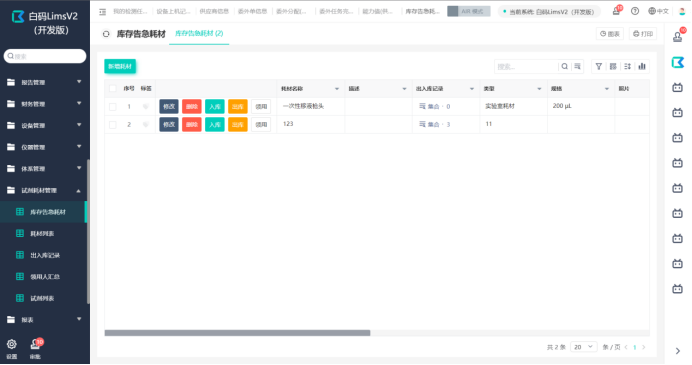Open the 集合 · 3 link in row 2
Screen dimensions: 692x365
click(x=435, y=124)
